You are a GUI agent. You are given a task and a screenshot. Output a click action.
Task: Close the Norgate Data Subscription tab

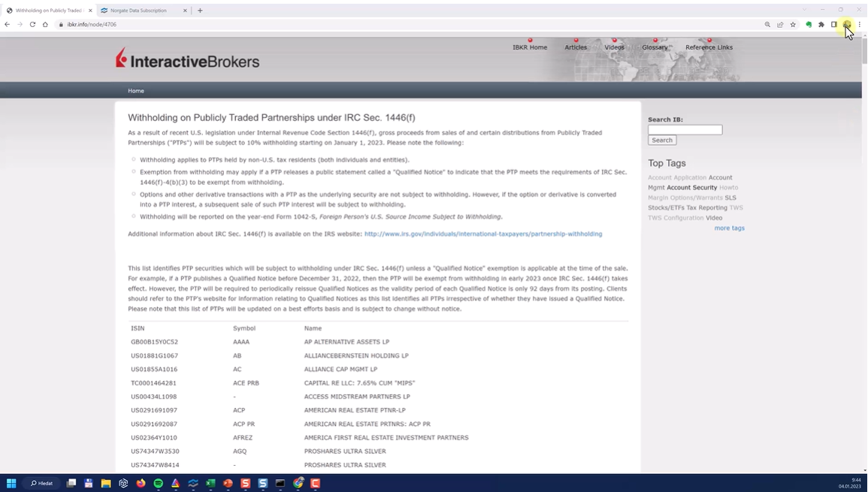[185, 11]
